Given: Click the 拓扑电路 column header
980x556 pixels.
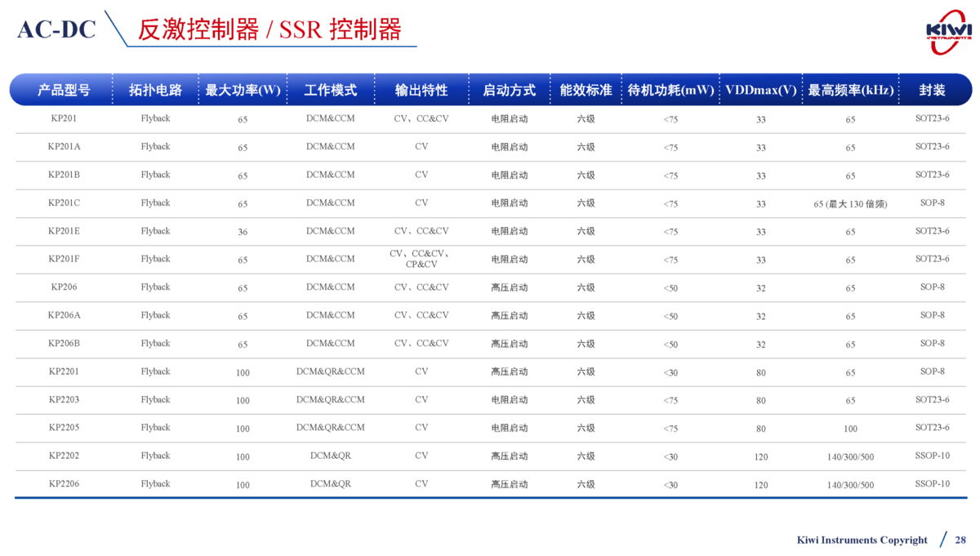Looking at the screenshot, I should click(x=155, y=90).
